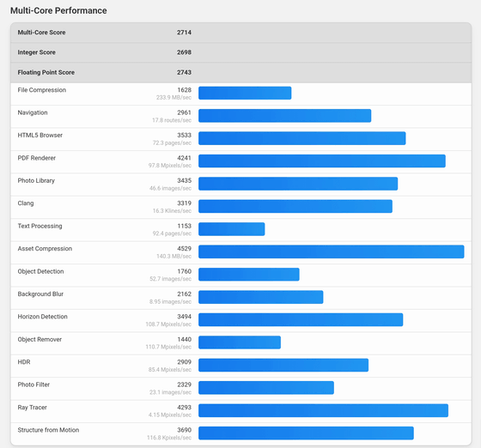Click the Multi-Core Performance heading

point(58,10)
